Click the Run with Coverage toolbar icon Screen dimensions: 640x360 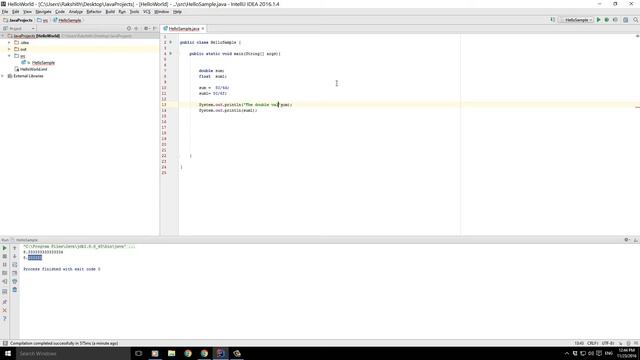click(x=616, y=20)
